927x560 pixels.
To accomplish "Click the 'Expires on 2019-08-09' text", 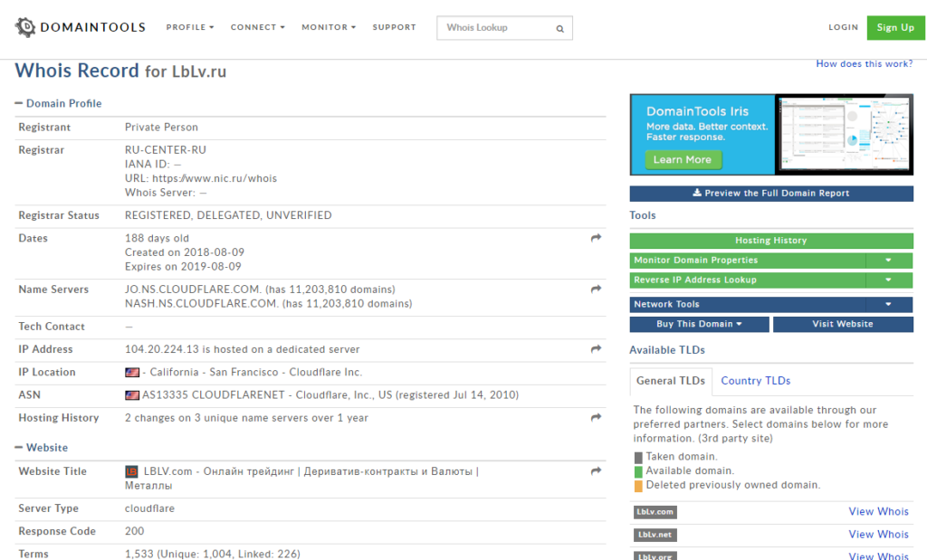I will click(183, 266).
